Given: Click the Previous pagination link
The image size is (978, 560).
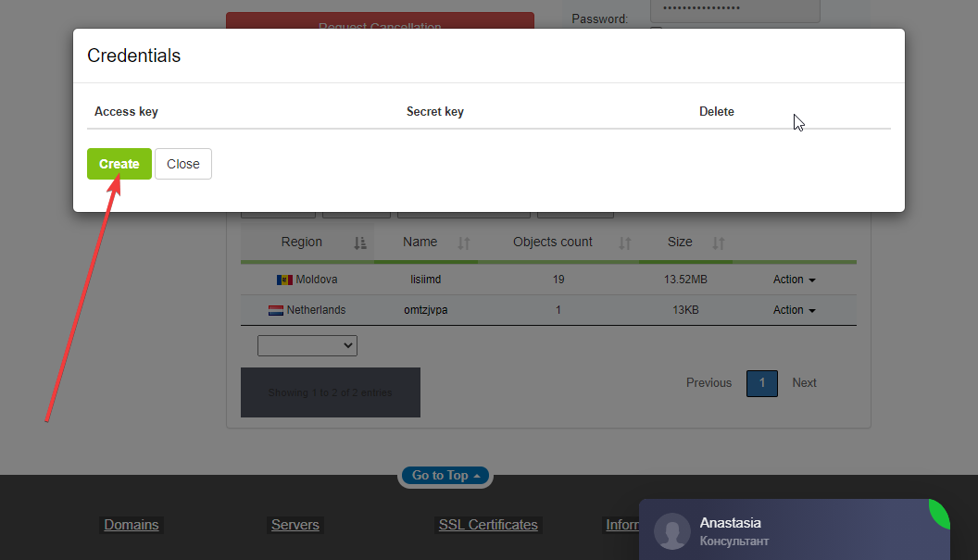Looking at the screenshot, I should coord(708,383).
